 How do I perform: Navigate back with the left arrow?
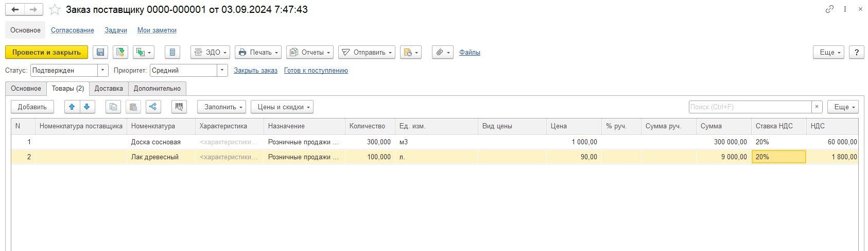click(15, 10)
